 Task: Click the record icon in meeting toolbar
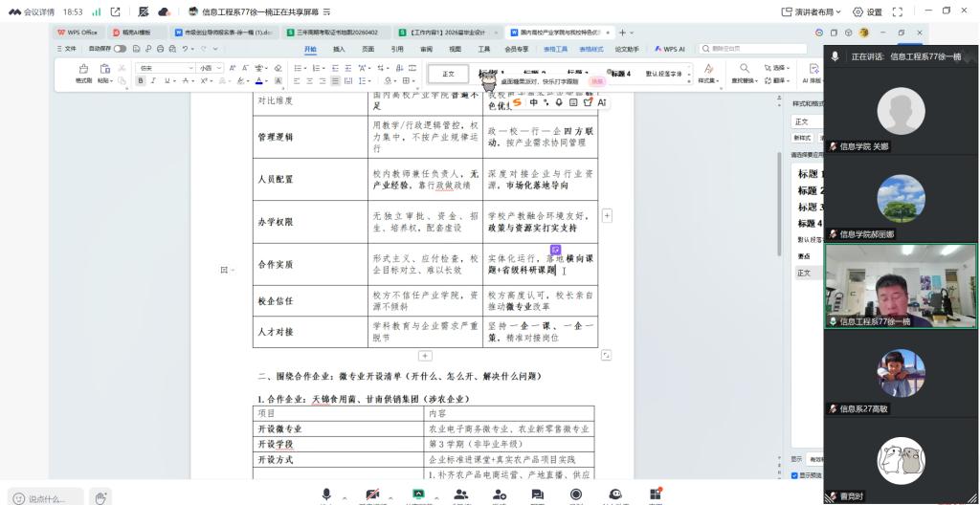[x=575, y=492]
